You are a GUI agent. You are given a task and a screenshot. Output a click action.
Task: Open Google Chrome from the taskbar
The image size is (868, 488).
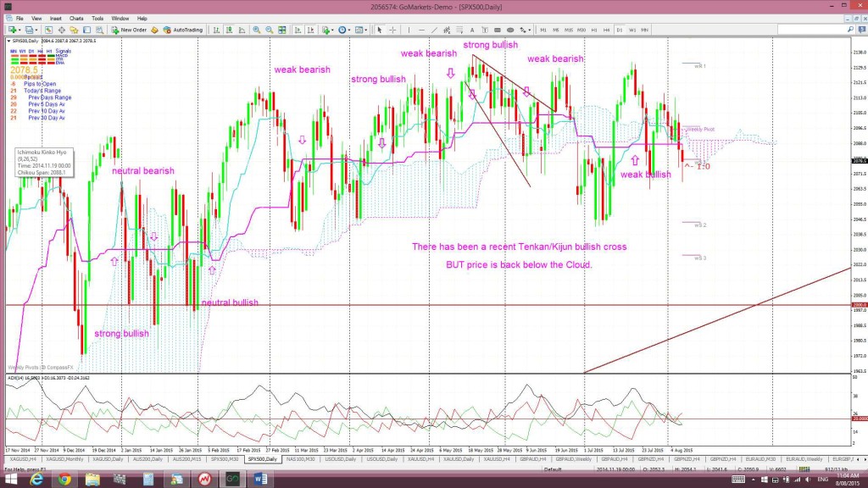click(64, 480)
